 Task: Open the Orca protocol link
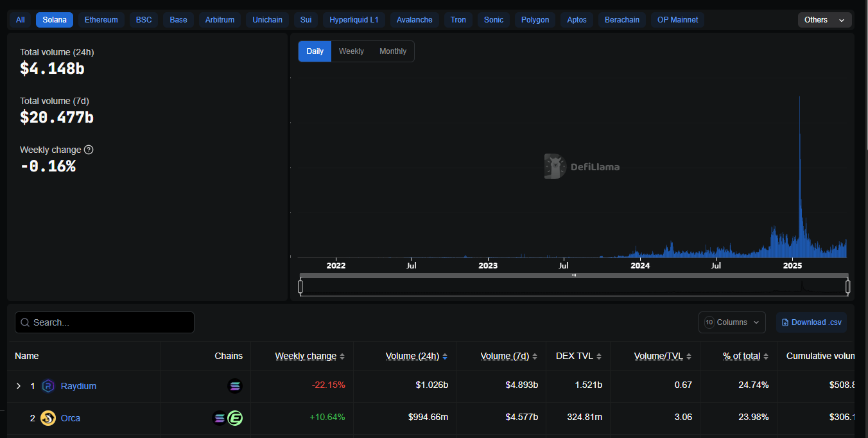tap(71, 418)
